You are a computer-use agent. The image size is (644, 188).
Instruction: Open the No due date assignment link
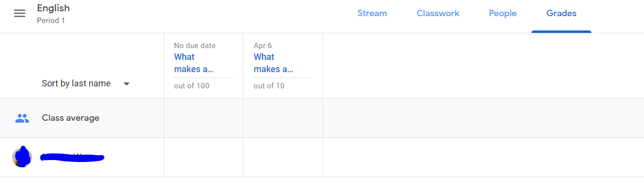coord(194,63)
